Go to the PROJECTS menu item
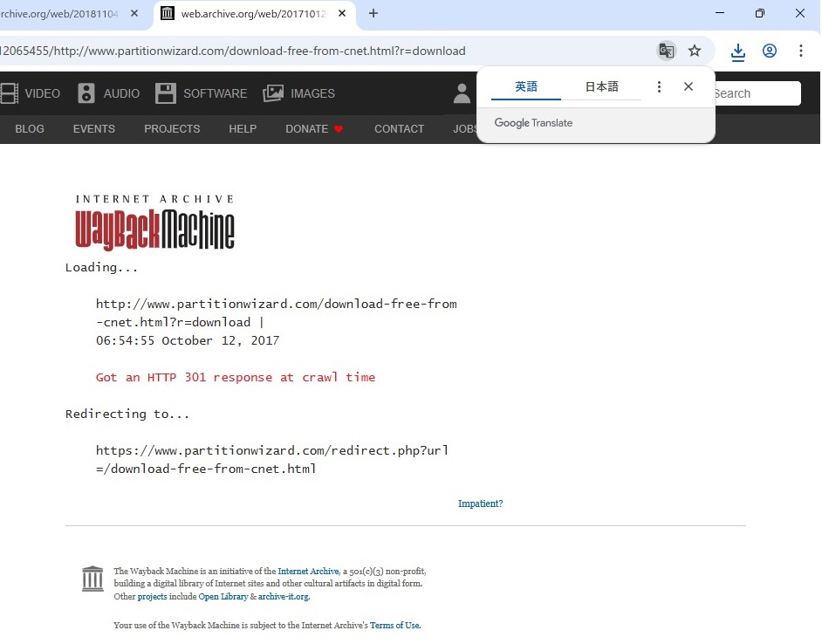Viewport: 822px width, 644px height. (172, 128)
